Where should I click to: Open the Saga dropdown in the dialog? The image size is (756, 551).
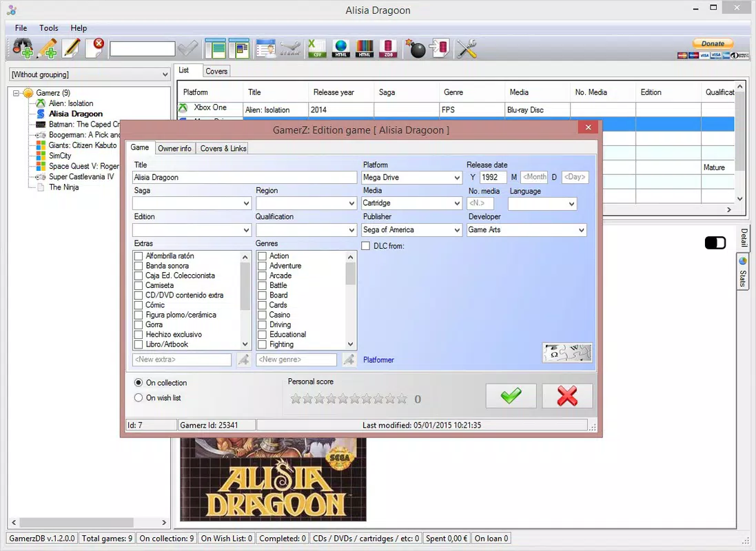pos(192,203)
